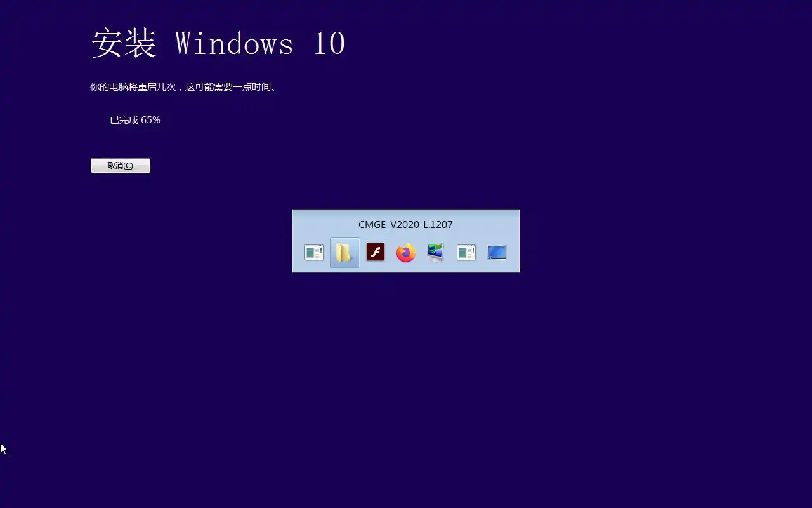Screen dimensions: 812x508
Task: Click the 安装 Windows 10 heading
Action: (x=219, y=44)
